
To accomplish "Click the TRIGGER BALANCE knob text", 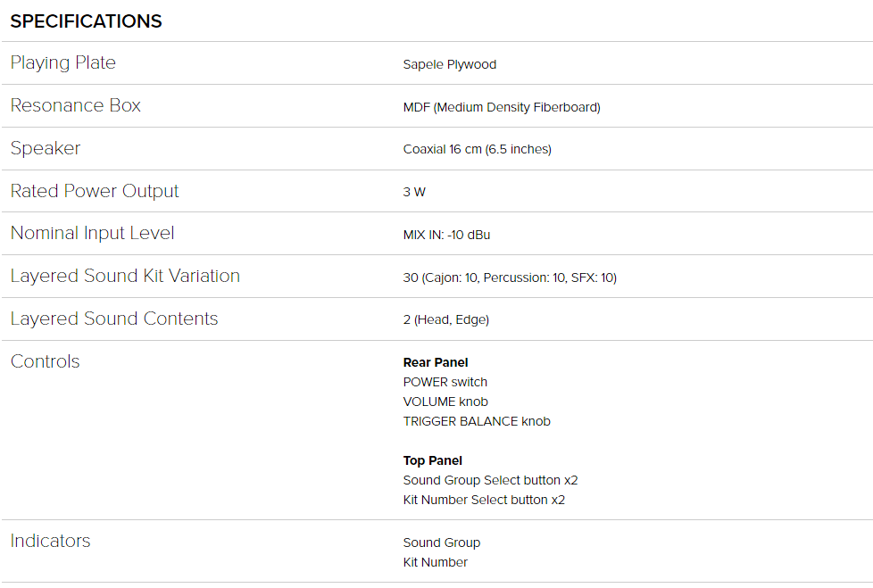I will pos(477,421).
